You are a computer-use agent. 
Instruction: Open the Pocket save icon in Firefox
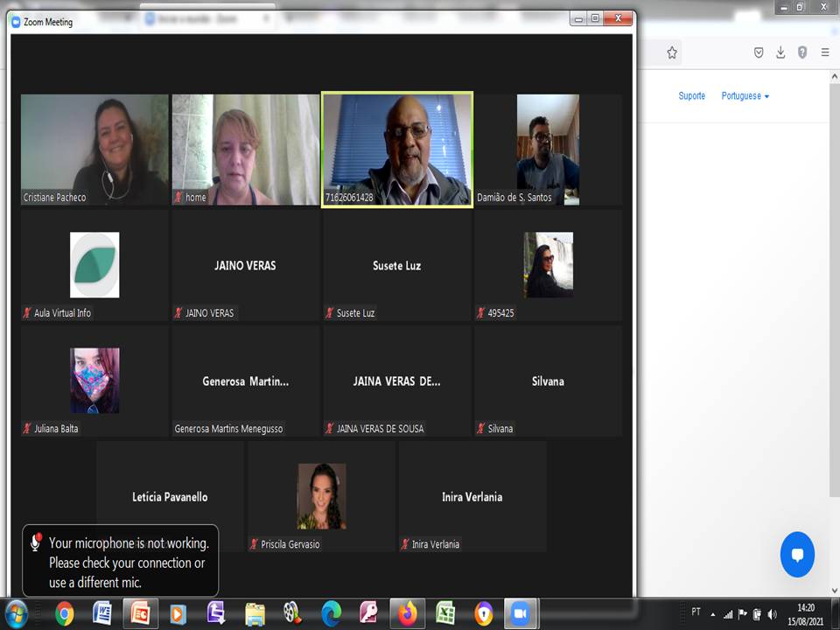point(759,52)
